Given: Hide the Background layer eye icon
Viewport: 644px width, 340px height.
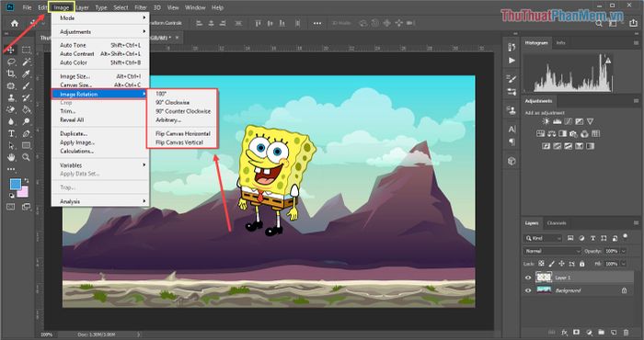Looking at the screenshot, I should pos(528,290).
